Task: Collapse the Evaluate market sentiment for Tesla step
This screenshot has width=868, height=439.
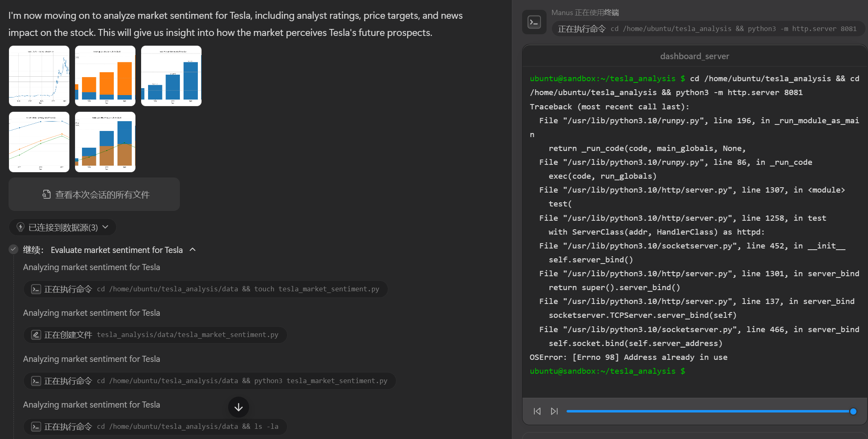Action: pos(193,250)
